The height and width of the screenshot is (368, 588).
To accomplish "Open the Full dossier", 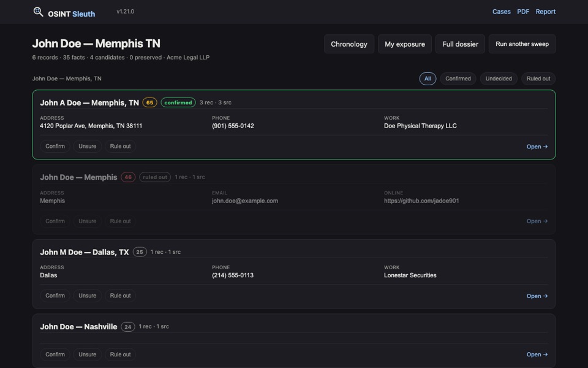I will click(460, 44).
